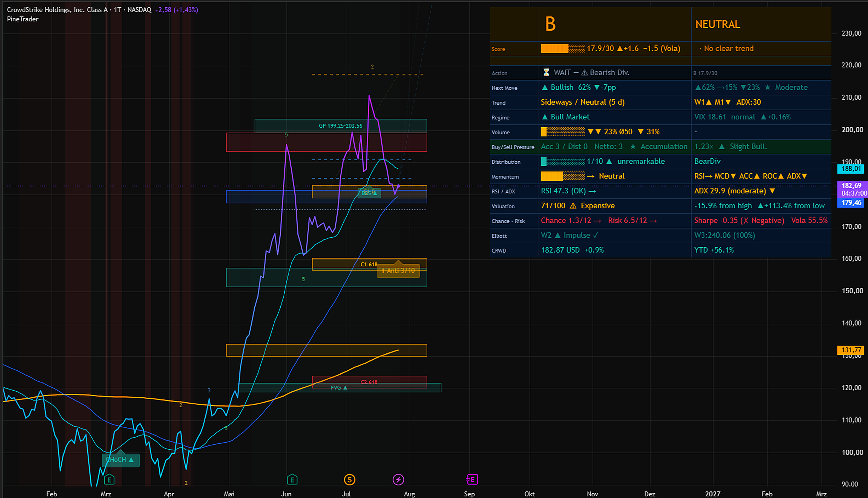Click the 230,00 price axis label
This screenshot has width=868, height=498.
tap(851, 33)
